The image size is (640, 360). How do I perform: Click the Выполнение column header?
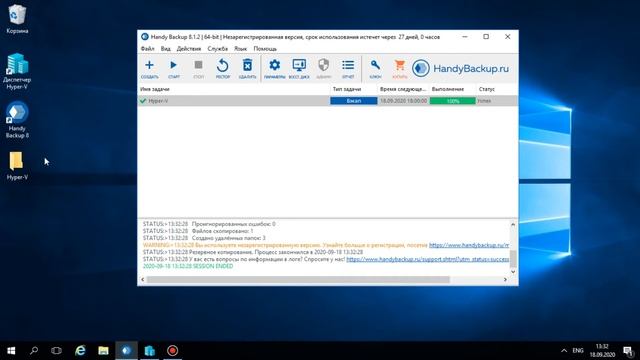pyautogui.click(x=452, y=89)
